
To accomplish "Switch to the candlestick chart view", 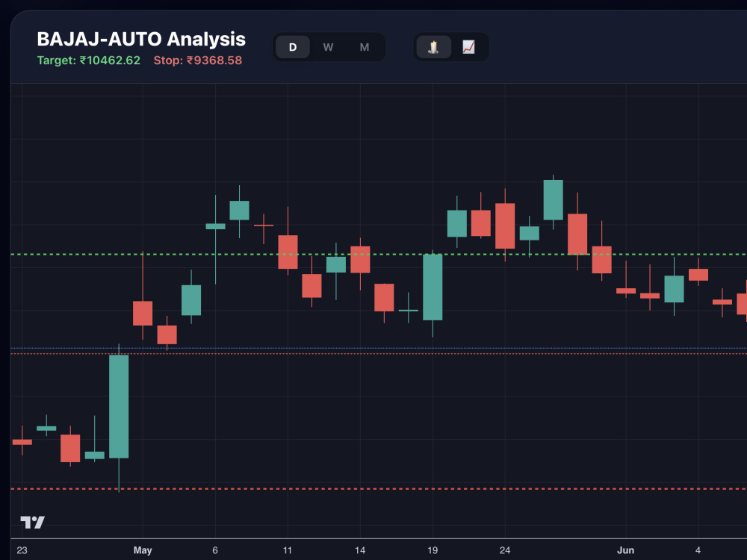I will point(433,47).
